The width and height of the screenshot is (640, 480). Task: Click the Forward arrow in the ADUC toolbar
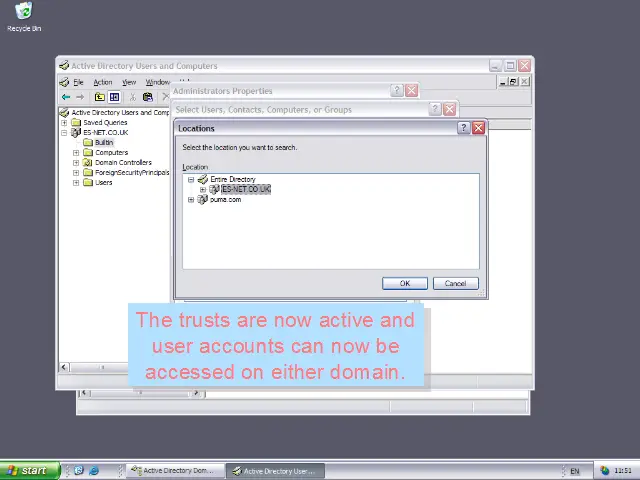(80, 97)
